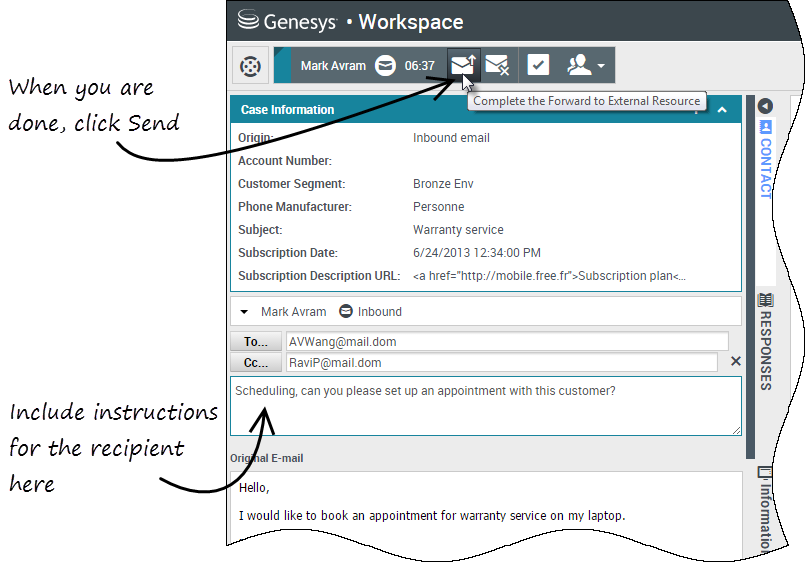This screenshot has height=563, width=806.
Task: Open the RESPONSES side tab
Action: 765,342
